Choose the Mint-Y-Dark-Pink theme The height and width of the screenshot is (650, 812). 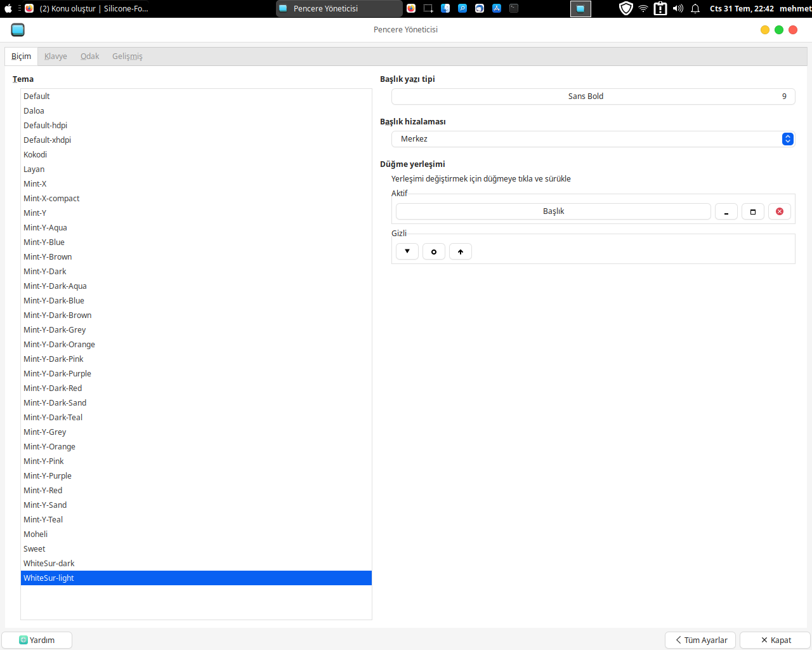(x=196, y=359)
